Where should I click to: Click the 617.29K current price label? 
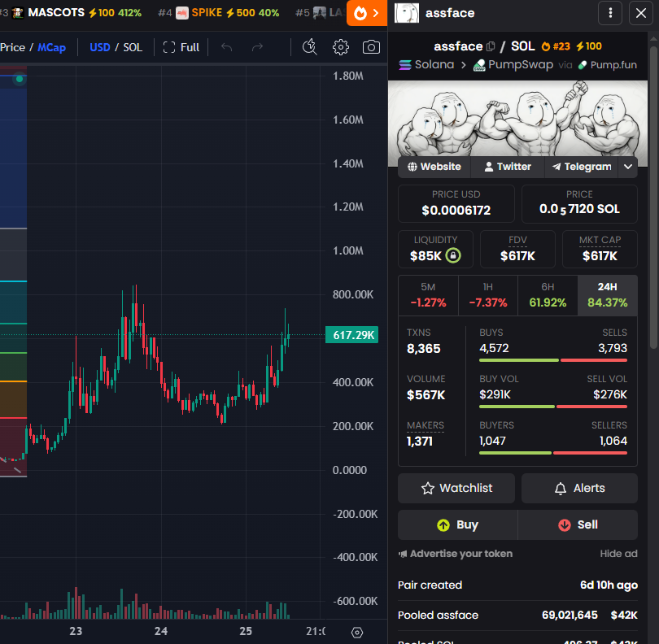coord(352,335)
